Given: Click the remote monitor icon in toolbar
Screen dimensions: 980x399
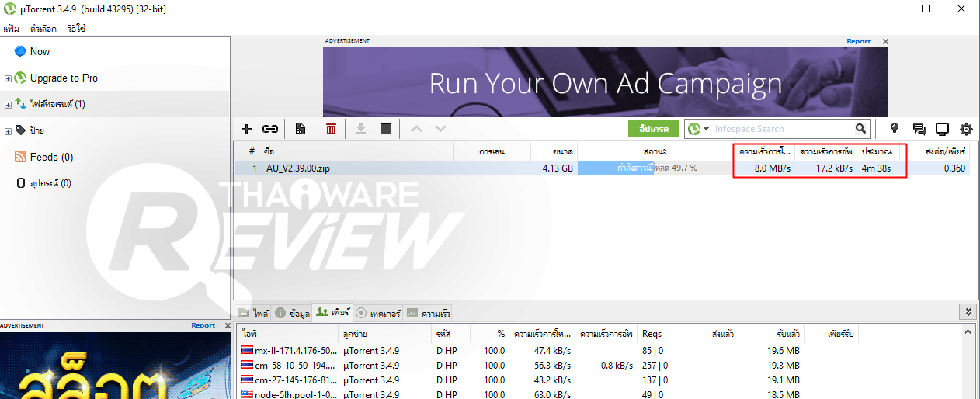Looking at the screenshot, I should coord(943,129).
